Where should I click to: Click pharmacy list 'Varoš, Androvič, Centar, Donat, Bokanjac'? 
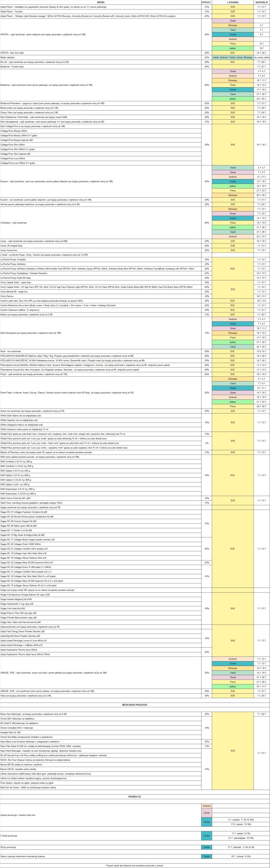point(232,58)
